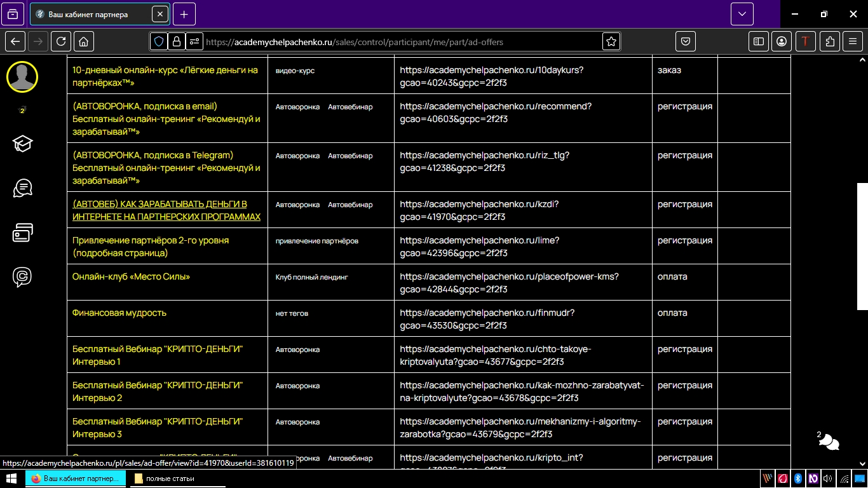Open the payments card sidebar icon
The width and height of the screenshot is (868, 488).
click(x=22, y=233)
